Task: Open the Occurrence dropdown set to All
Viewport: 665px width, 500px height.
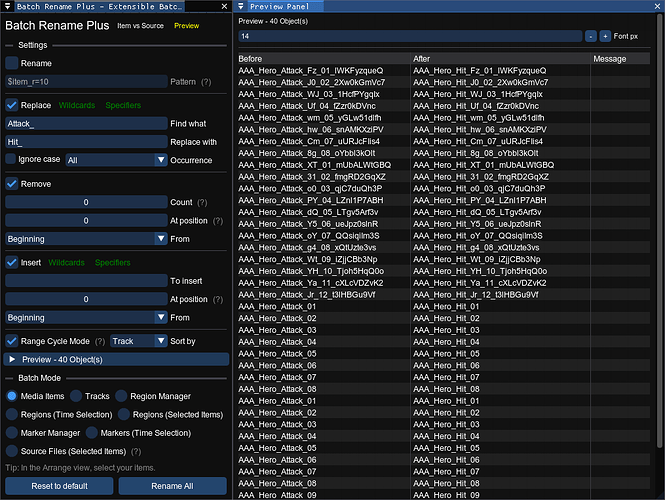Action: 116,160
